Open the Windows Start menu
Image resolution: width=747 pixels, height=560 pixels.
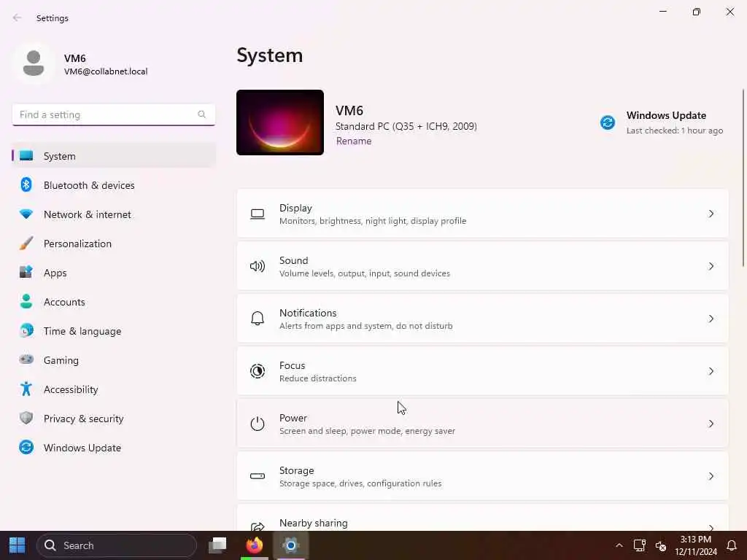click(x=18, y=545)
